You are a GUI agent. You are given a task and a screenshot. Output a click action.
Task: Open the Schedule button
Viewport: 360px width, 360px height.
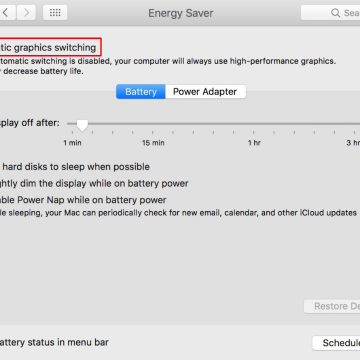point(336,343)
